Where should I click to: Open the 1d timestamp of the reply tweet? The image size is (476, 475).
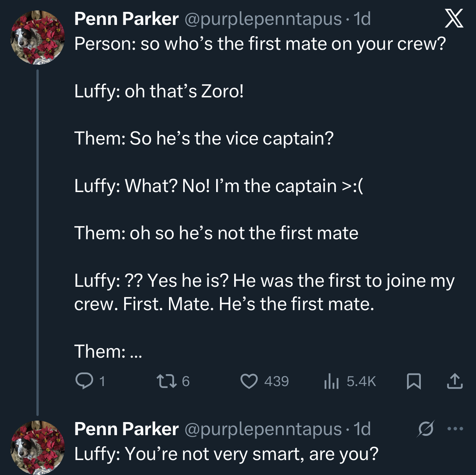(x=362, y=429)
